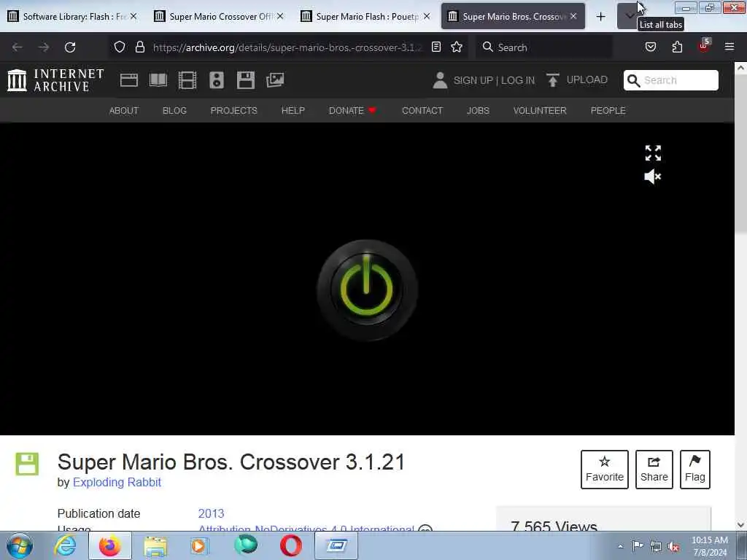Click the uBlock Origin extension icon
747x560 pixels.
tap(704, 46)
